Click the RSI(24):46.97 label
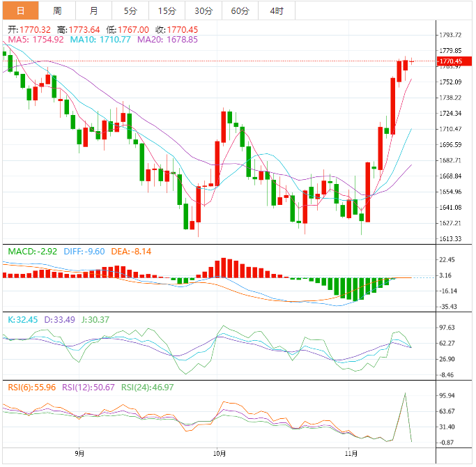476x467 pixels. (x=148, y=388)
